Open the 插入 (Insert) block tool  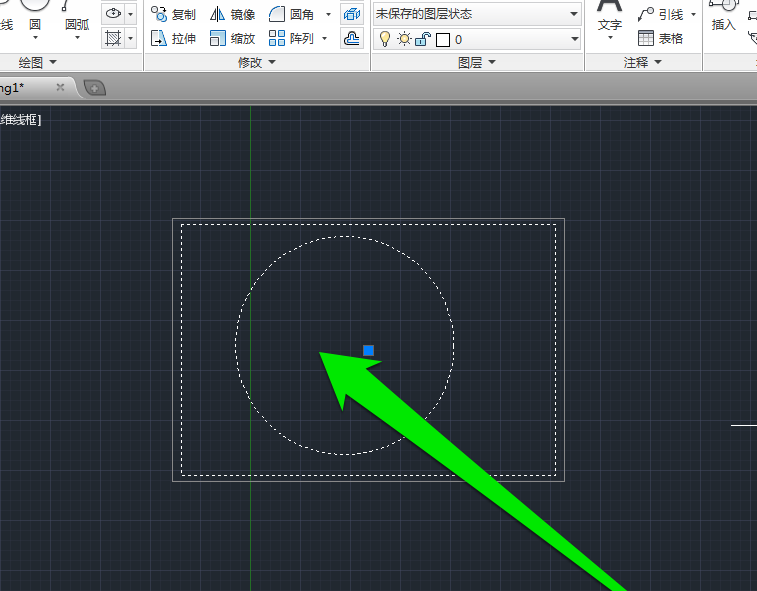(723, 15)
